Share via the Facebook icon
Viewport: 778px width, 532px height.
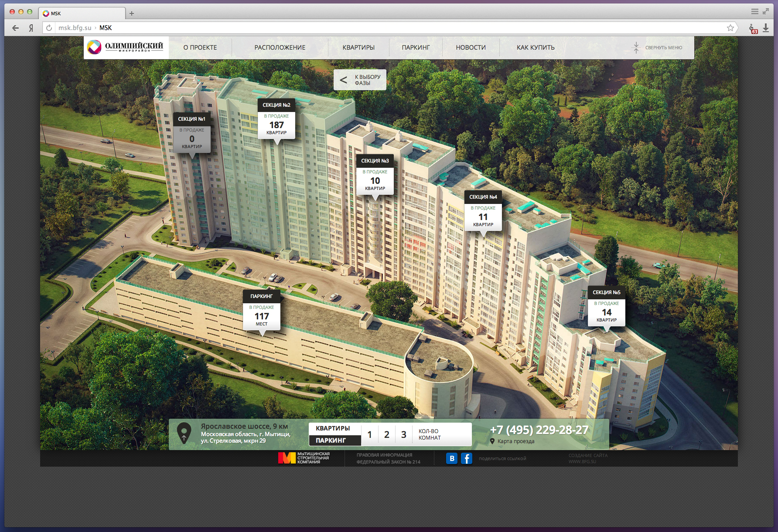[x=467, y=458]
